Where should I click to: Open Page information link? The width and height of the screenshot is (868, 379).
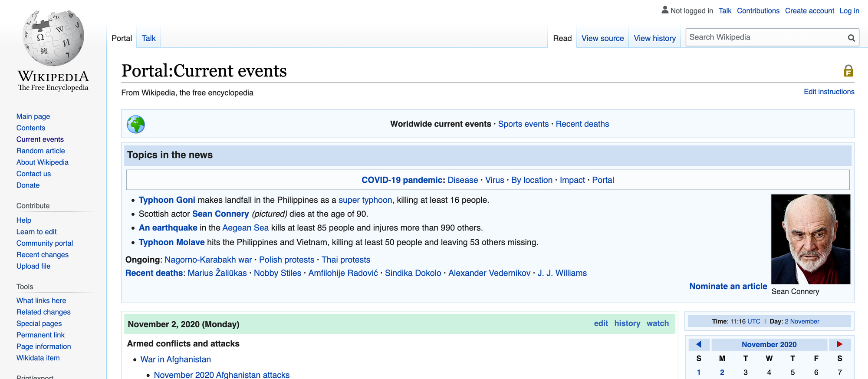pos(44,346)
